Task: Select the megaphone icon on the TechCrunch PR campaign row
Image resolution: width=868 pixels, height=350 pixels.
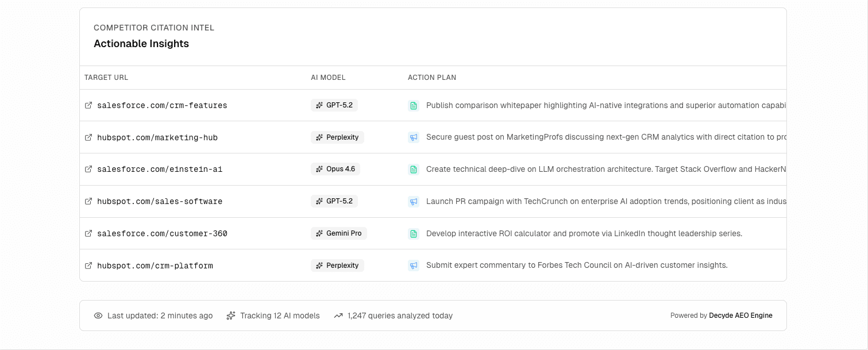Action: tap(414, 201)
